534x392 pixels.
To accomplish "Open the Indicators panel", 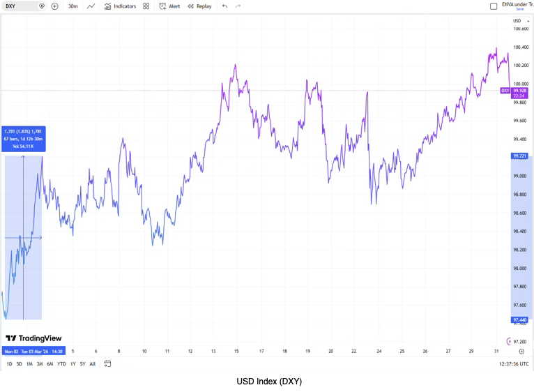I will click(120, 6).
